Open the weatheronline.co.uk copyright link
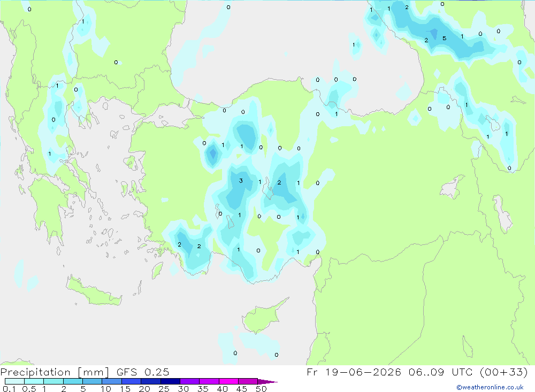 pos(490,387)
